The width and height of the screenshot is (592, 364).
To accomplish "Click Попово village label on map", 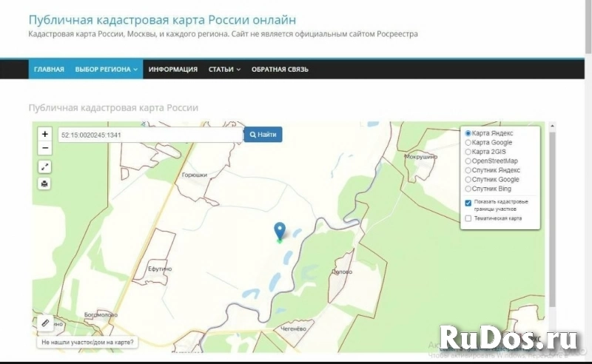I will 342,272.
